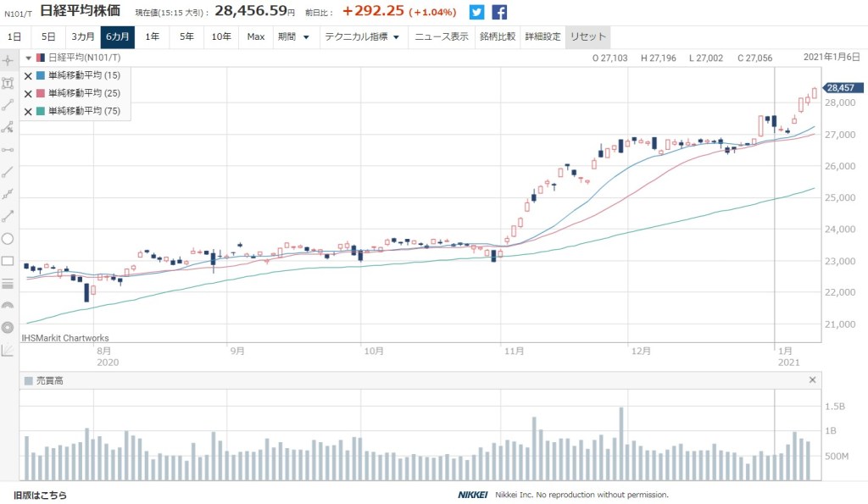Screen dimensions: 868x504
Task: Share chart on Twitter
Action: tap(477, 13)
